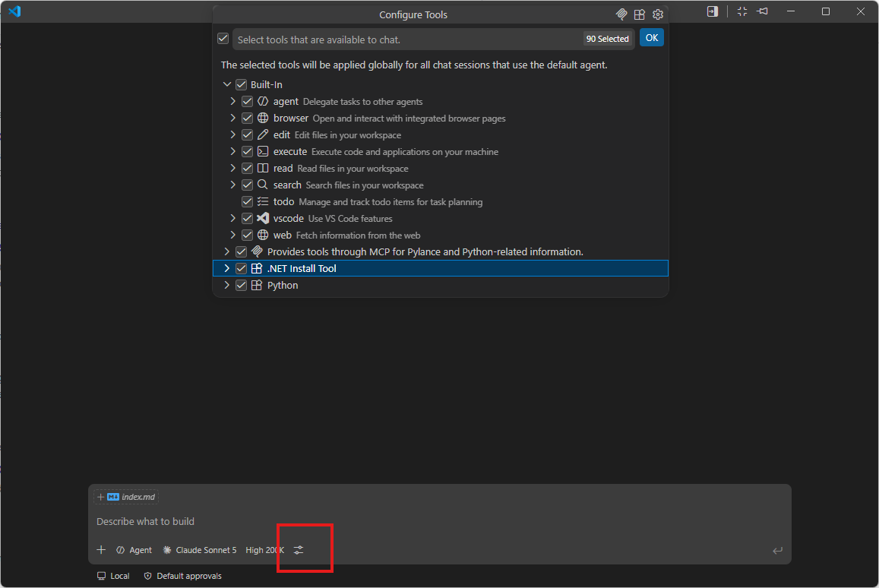Click the todo checklist icon

point(263,202)
